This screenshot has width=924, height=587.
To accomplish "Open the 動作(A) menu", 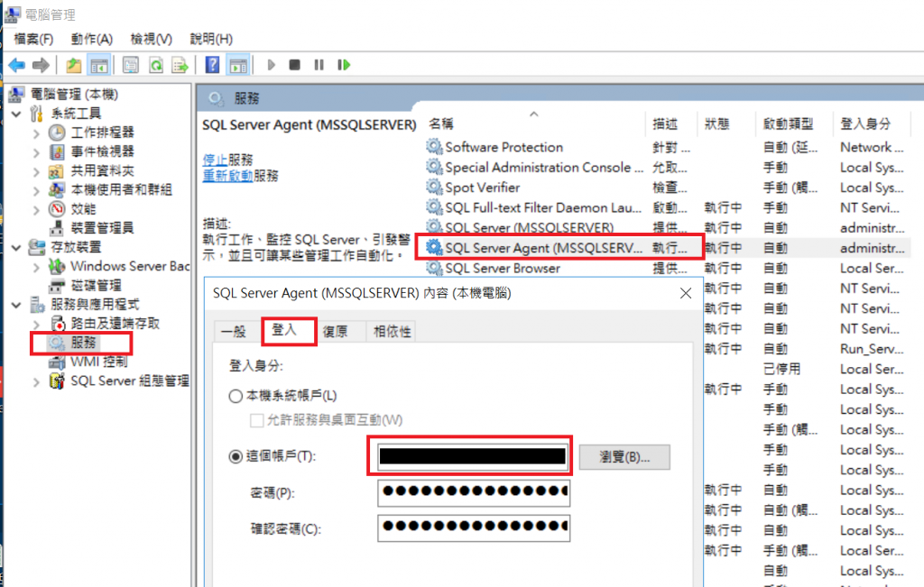I will 91,39.
